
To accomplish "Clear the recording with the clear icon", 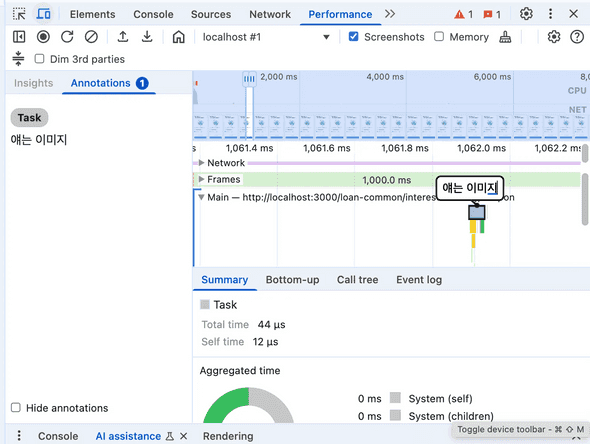I will (91, 37).
